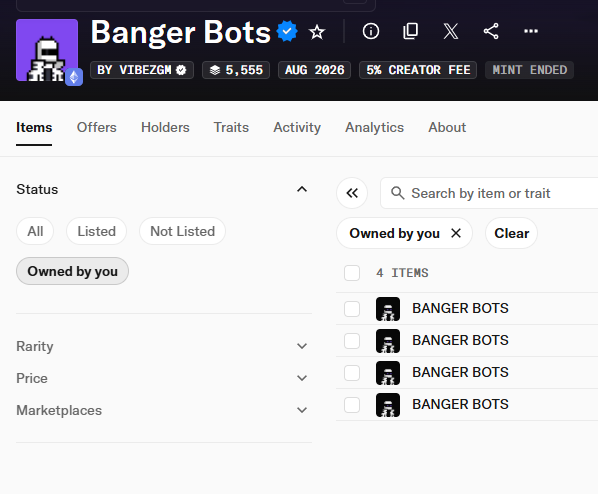598x494 pixels.
Task: Open the Traits tab
Action: pyautogui.click(x=231, y=127)
